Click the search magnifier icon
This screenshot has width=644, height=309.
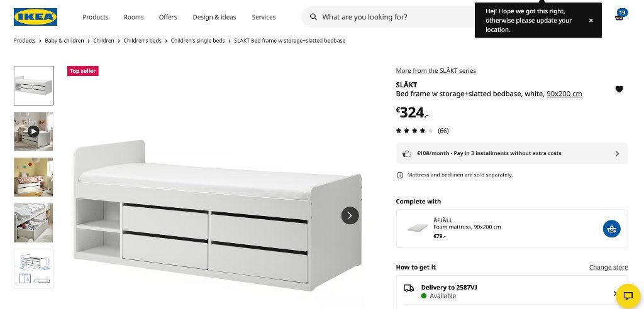tap(313, 17)
